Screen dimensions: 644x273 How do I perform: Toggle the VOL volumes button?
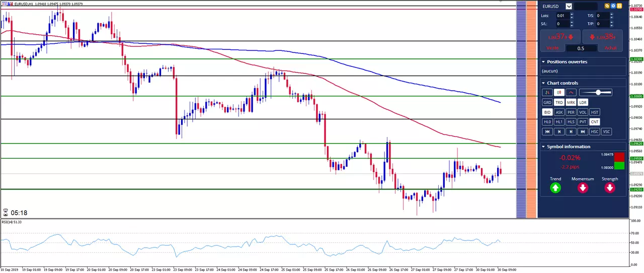tap(583, 112)
